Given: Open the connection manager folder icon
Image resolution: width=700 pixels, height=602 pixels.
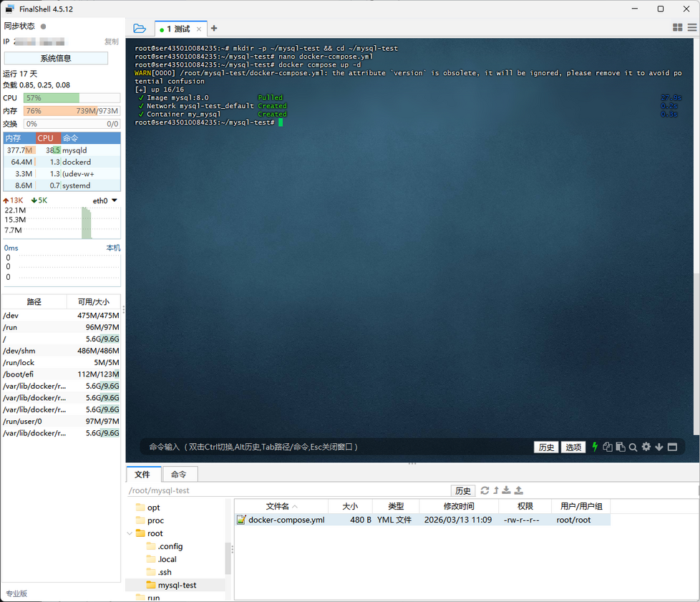Looking at the screenshot, I should click(140, 29).
